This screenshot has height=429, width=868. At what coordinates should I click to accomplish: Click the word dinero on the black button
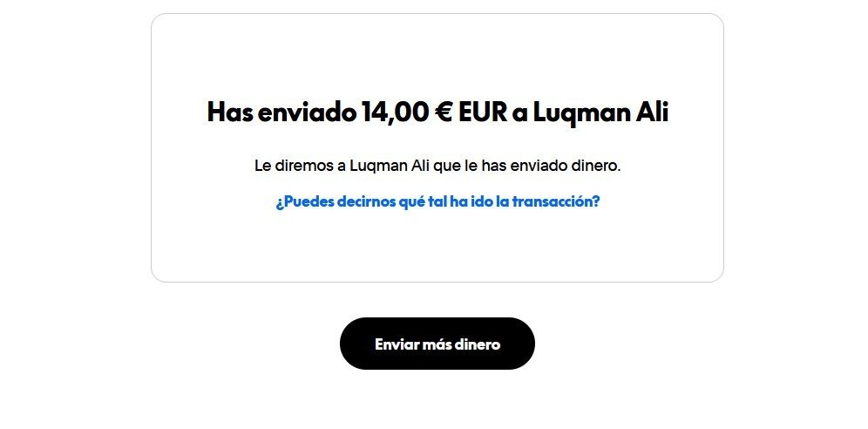pyautogui.click(x=478, y=344)
